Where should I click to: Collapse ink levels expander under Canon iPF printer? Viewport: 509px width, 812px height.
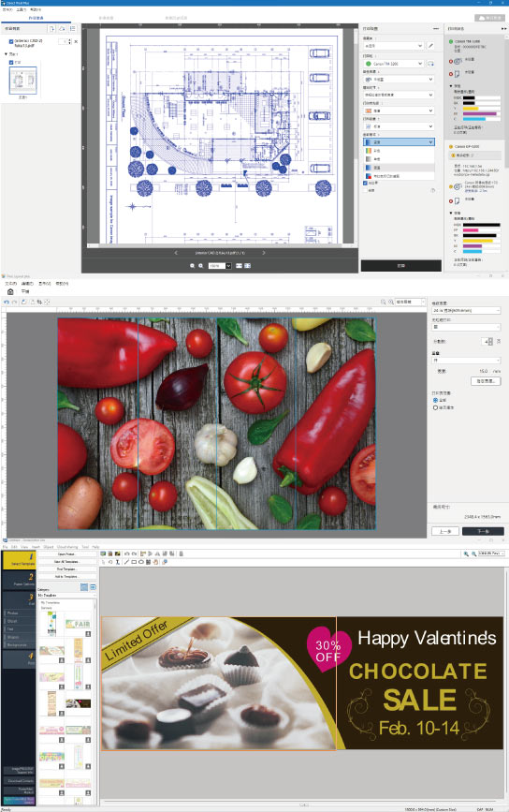pos(451,213)
